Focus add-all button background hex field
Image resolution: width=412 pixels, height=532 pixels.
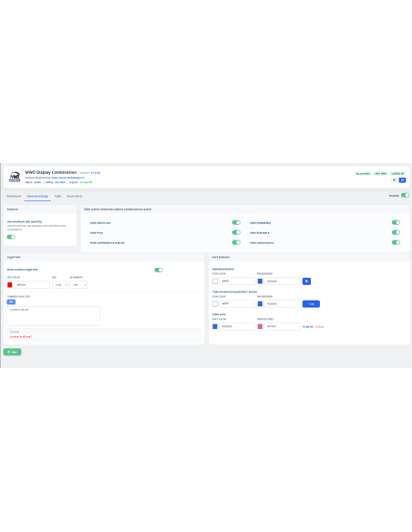pos(283,304)
